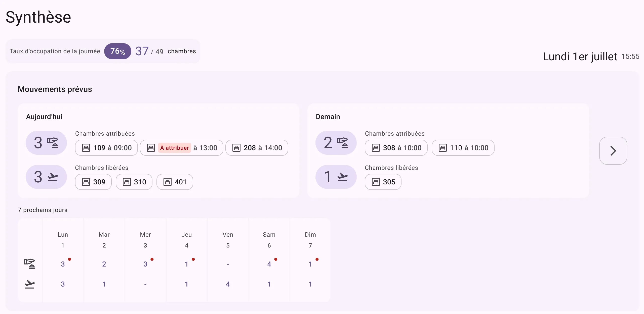This screenshot has width=644, height=314.
Task: Select Sam 6 column header
Action: pyautogui.click(x=269, y=240)
